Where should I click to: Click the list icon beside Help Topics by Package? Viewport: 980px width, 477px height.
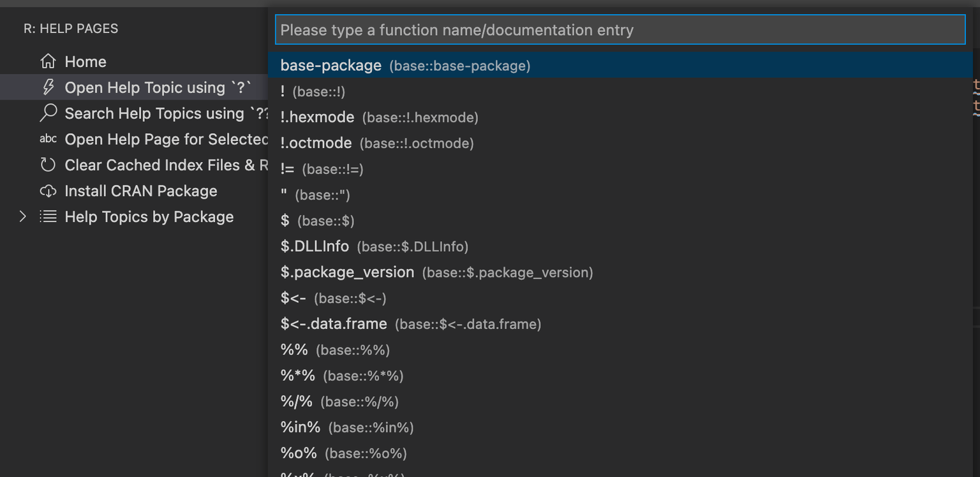48,217
